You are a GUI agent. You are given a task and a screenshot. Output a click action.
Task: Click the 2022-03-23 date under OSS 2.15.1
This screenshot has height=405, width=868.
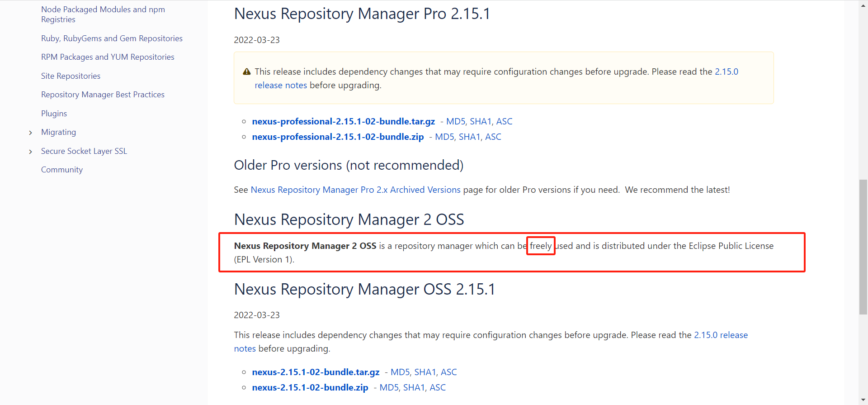click(257, 315)
